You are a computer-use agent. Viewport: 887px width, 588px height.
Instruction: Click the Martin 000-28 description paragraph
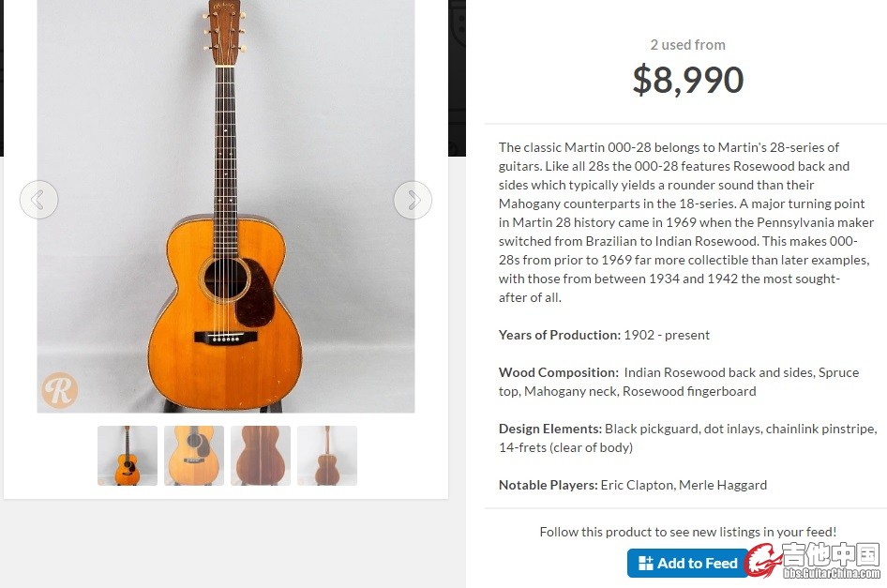[686, 222]
